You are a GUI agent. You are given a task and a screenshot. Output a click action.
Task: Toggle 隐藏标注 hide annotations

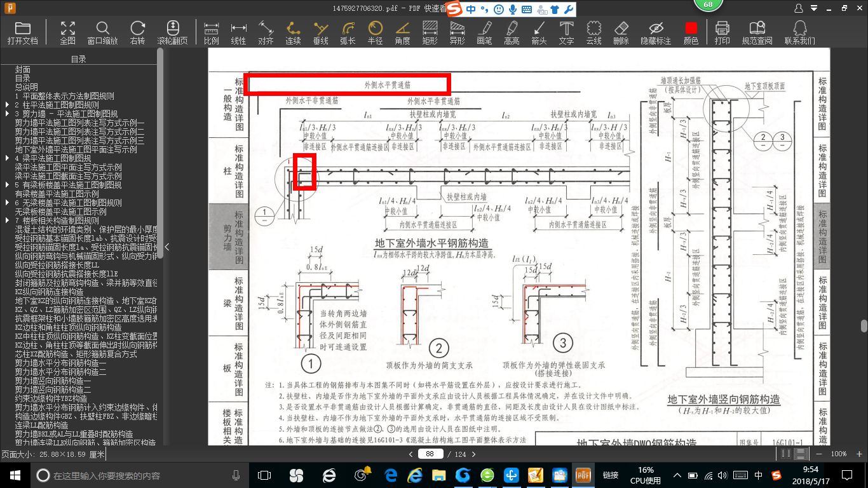[656, 32]
